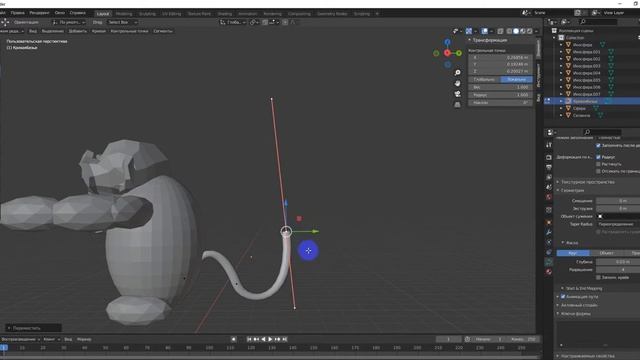Toggle the Радиус checkbox
The image size is (640, 360).
[598, 157]
